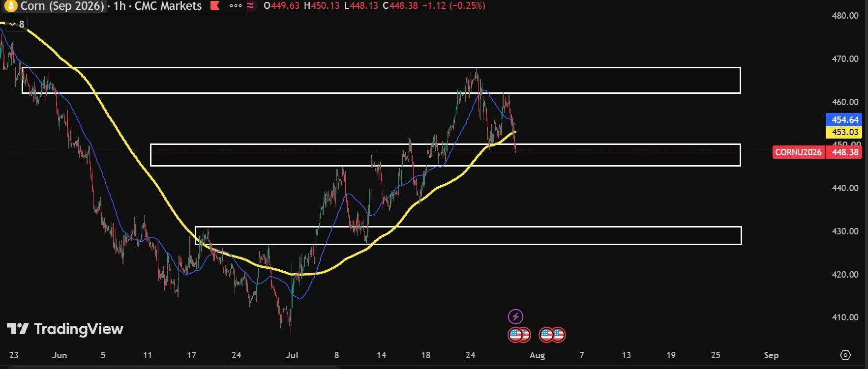Click the CORNU2026 red symbol label
This screenshot has height=369, width=868.
[798, 152]
